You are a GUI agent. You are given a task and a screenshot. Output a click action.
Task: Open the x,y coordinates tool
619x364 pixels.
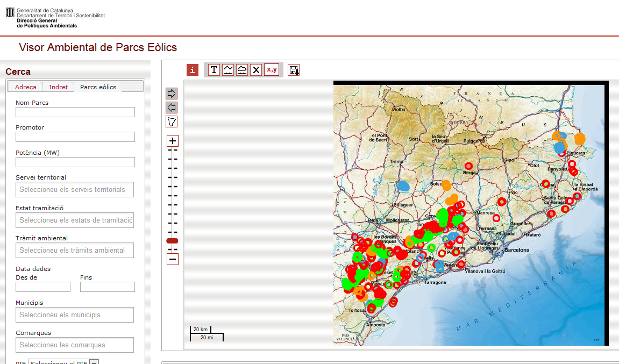pyautogui.click(x=272, y=70)
